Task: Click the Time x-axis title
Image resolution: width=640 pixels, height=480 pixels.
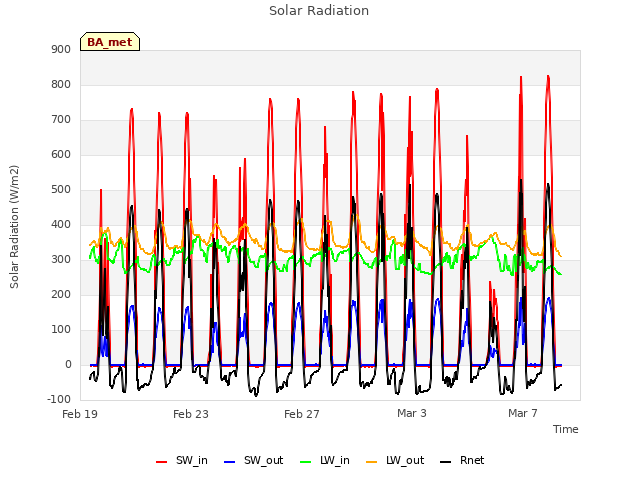Action: pos(566,429)
